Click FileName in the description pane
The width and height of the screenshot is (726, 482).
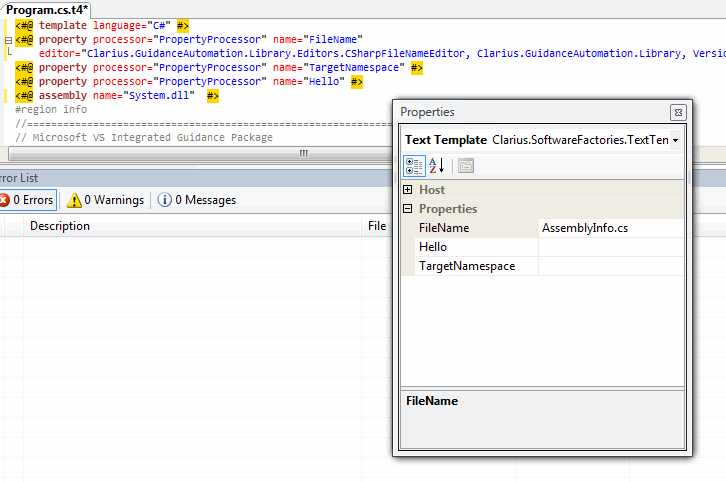point(432,401)
